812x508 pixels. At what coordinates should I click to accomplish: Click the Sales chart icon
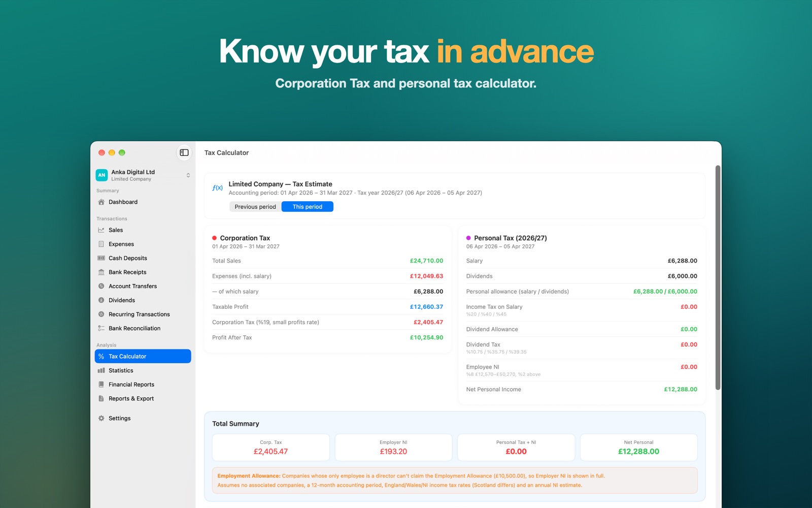[101, 230]
